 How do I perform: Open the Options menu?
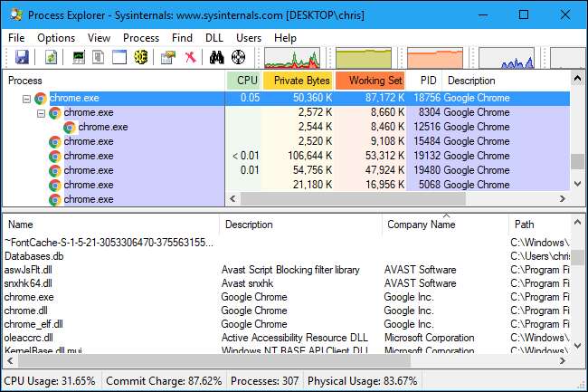pyautogui.click(x=56, y=38)
